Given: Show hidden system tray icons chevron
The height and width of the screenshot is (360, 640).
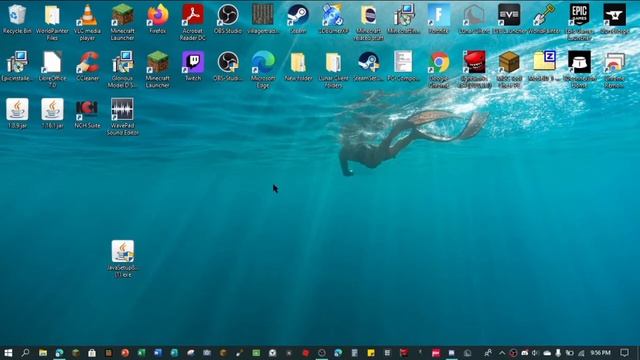Looking at the screenshot, I should 502,353.
